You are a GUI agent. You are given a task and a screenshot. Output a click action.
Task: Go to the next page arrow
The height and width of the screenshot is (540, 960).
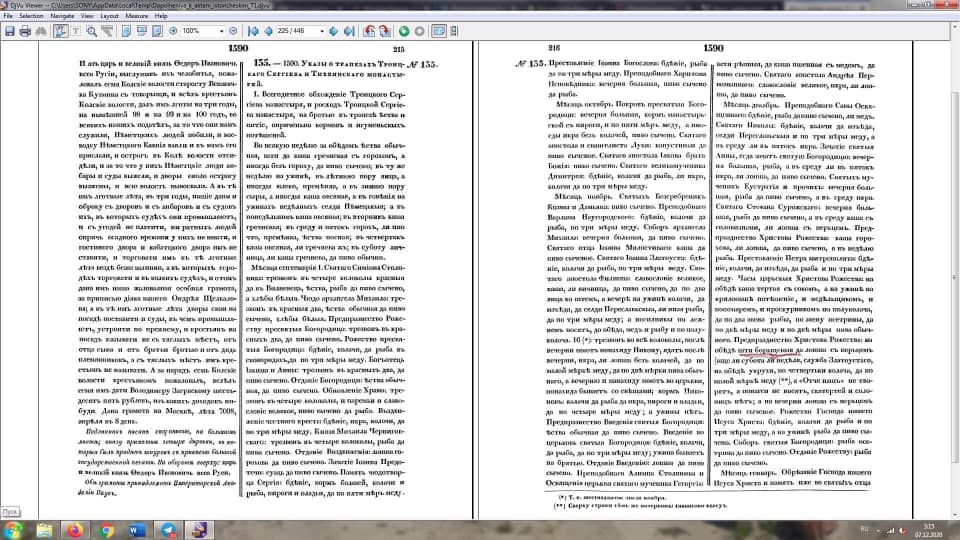[334, 31]
